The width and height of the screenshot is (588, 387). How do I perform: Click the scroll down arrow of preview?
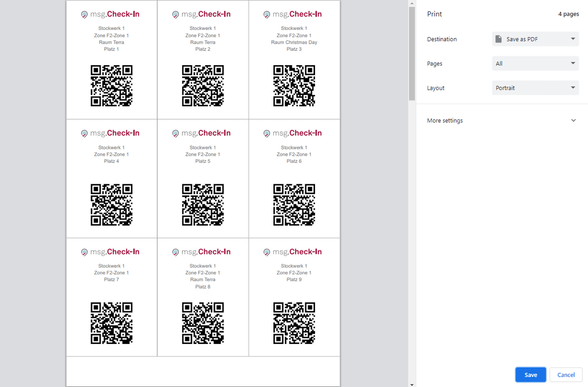click(412, 384)
